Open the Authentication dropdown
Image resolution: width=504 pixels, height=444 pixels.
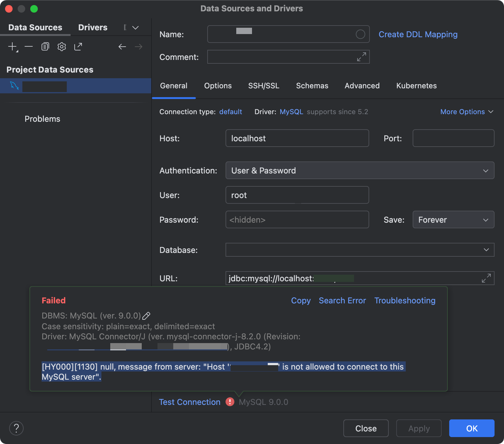tap(360, 170)
